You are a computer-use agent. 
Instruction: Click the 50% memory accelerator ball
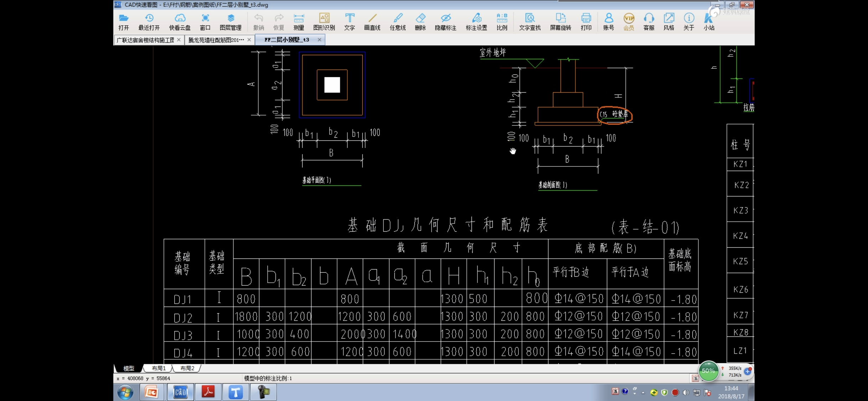[708, 371]
